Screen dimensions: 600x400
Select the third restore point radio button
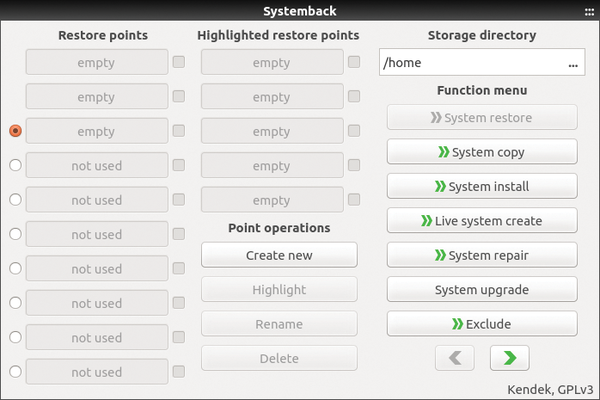15,131
